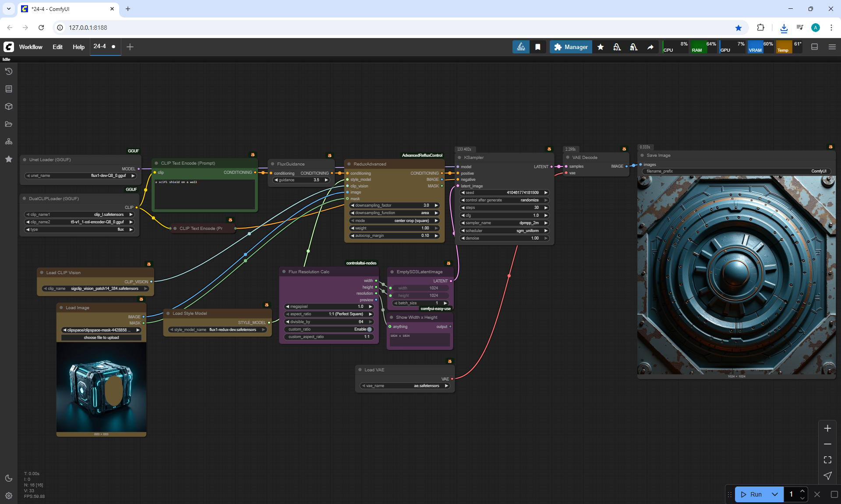Toggle dark theme moon icon
Viewport: 841px width, 504px height.
[9, 478]
